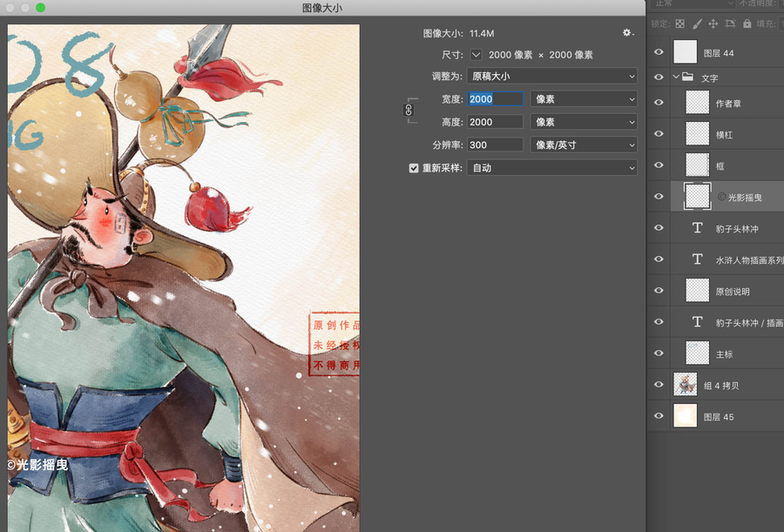
Task: Click the 光影摇曳 layer thumbnail
Action: point(697,196)
